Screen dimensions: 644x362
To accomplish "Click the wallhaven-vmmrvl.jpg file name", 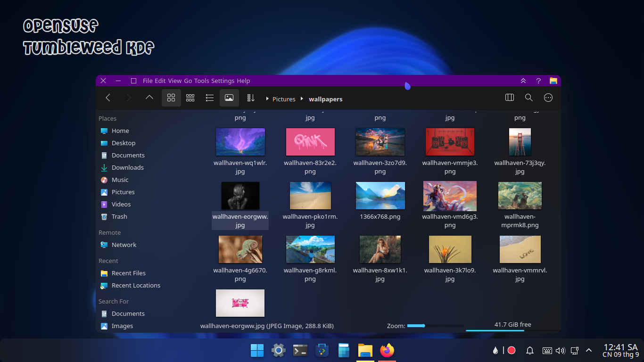I will [x=520, y=275].
